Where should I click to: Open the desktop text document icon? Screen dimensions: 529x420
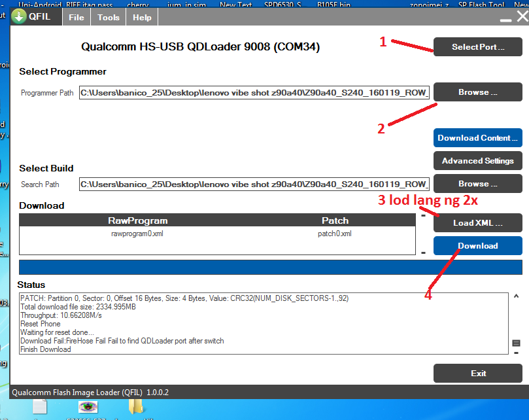pyautogui.click(x=40, y=408)
